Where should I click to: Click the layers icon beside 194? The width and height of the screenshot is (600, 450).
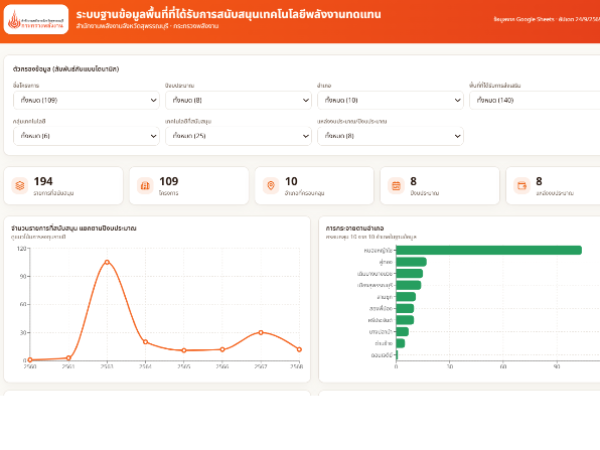point(20,186)
